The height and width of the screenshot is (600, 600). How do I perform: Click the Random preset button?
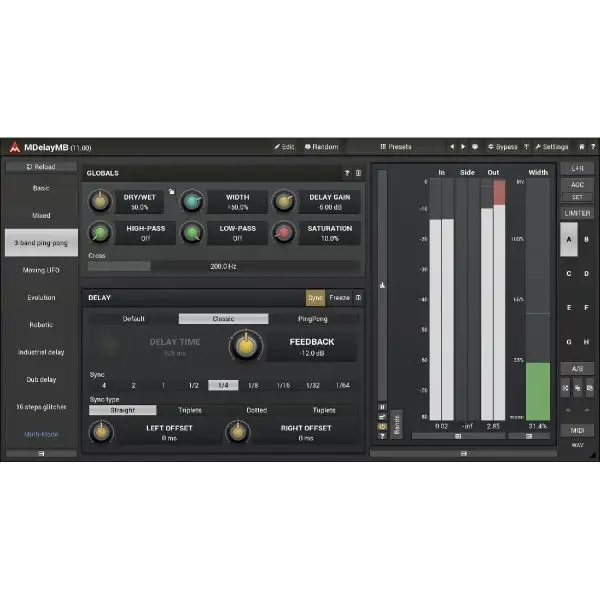[322, 147]
